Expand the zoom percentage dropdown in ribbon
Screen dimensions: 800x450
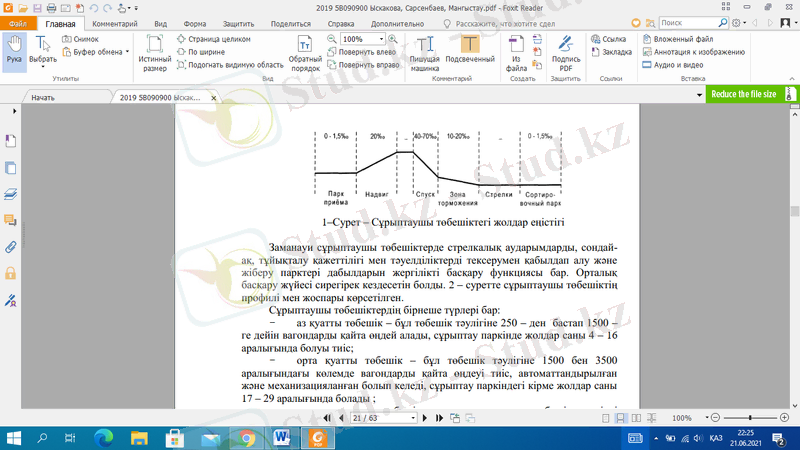tap(380, 39)
